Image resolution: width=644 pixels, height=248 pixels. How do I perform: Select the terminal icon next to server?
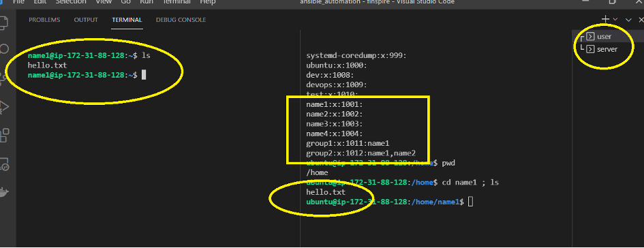591,49
